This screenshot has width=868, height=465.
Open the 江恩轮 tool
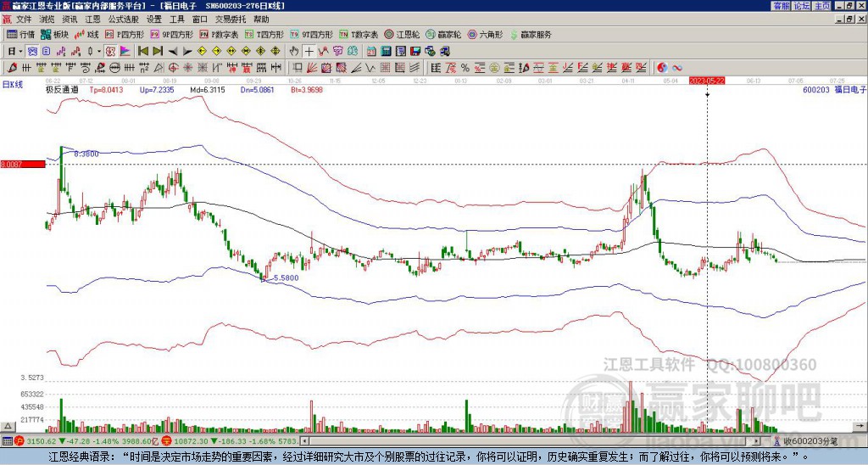click(x=402, y=34)
